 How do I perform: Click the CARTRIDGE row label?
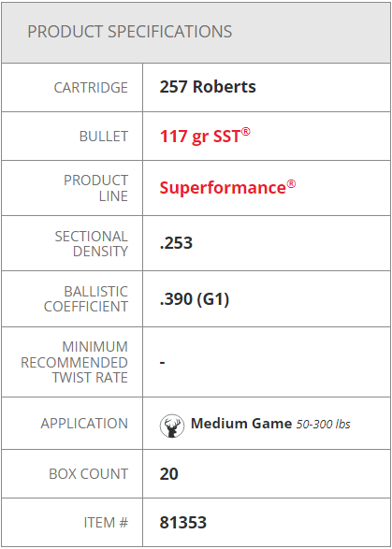coord(91,88)
